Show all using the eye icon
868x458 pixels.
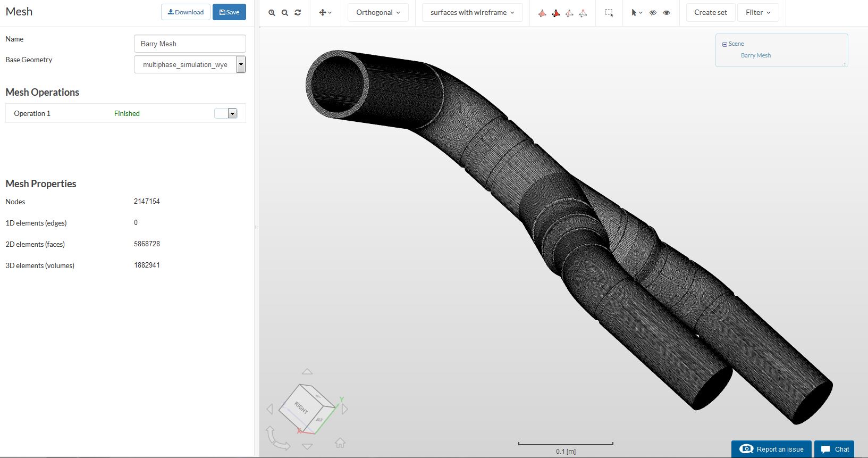(x=667, y=13)
